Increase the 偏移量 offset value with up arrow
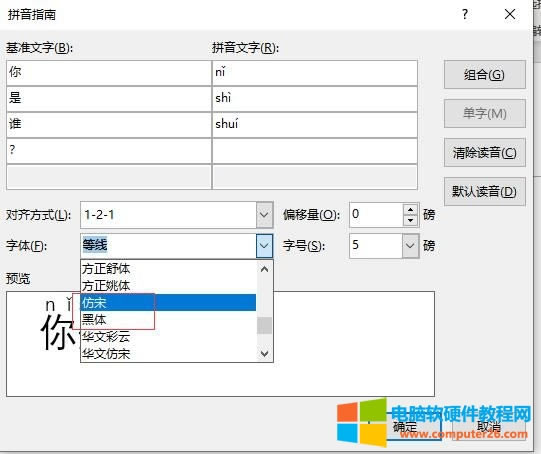The height and width of the screenshot is (454, 541). (410, 210)
